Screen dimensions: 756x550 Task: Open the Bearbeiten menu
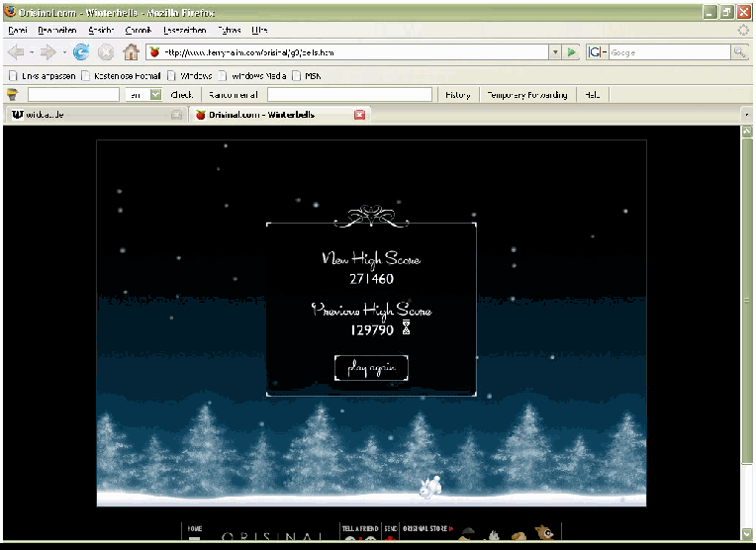pyautogui.click(x=56, y=31)
